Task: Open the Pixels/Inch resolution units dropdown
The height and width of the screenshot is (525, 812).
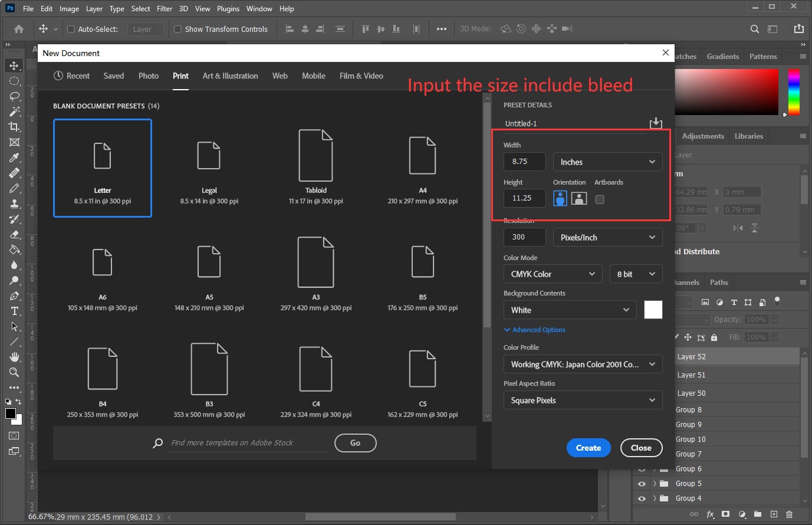Action: pos(607,237)
